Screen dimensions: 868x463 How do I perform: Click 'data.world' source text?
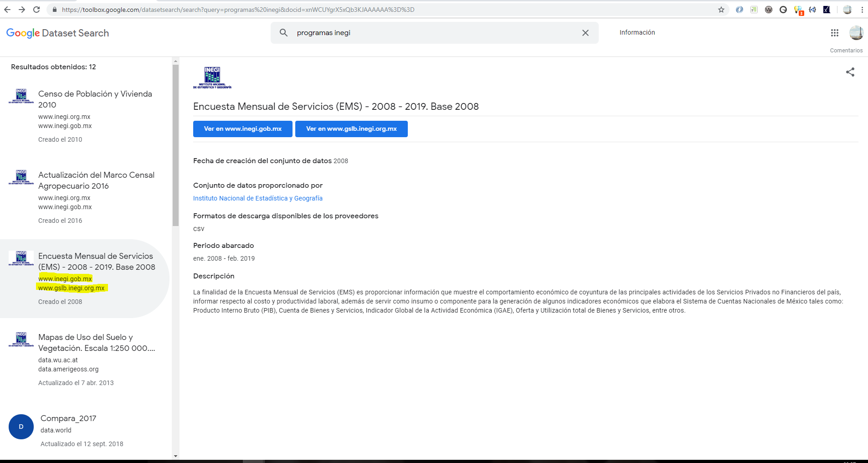56,430
